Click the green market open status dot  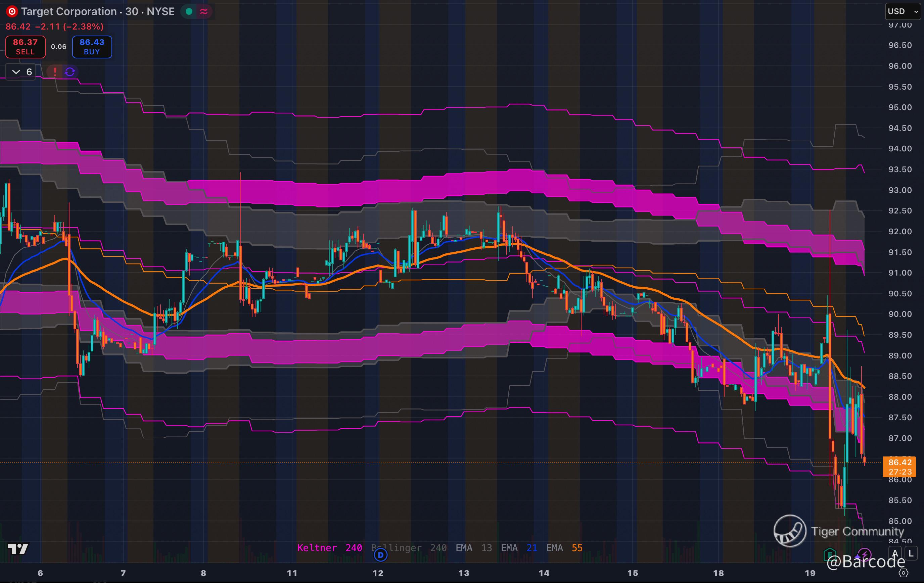[189, 11]
